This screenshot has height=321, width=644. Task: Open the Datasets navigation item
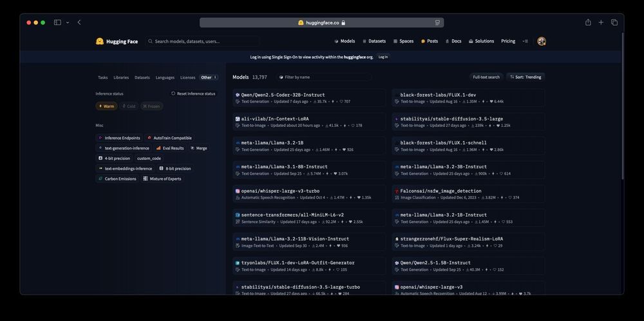(x=374, y=41)
